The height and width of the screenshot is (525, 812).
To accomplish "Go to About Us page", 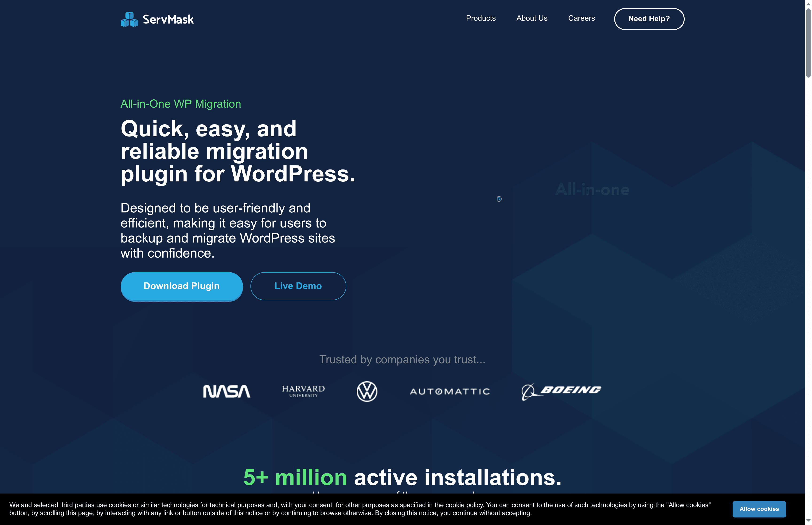I will pos(531,18).
